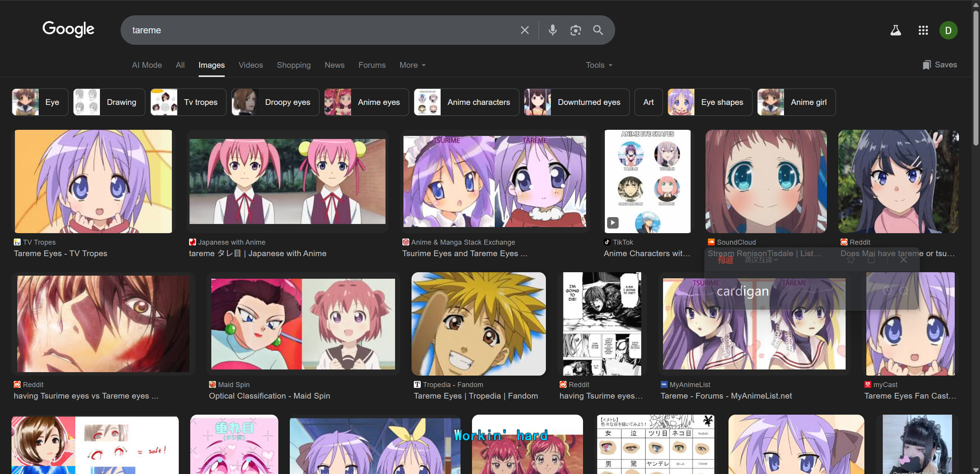
Task: Filter results with the Eye chip
Action: coord(40,102)
